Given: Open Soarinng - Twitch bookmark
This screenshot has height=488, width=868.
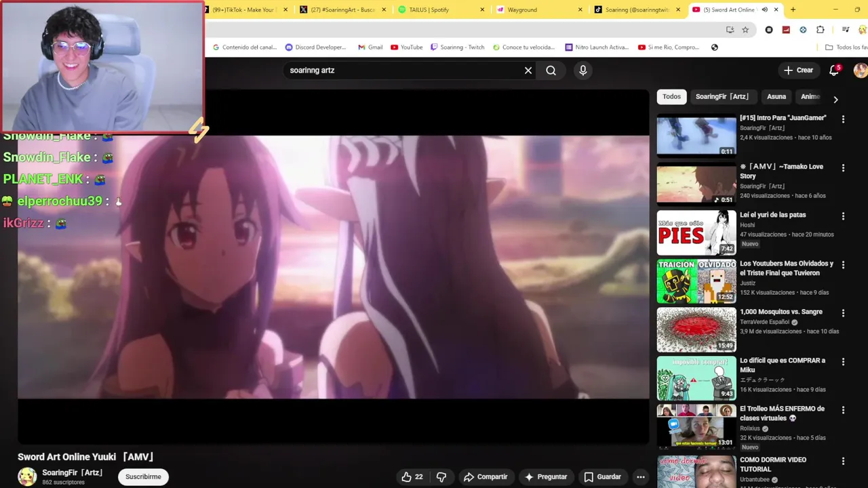Looking at the screenshot, I should click(457, 47).
